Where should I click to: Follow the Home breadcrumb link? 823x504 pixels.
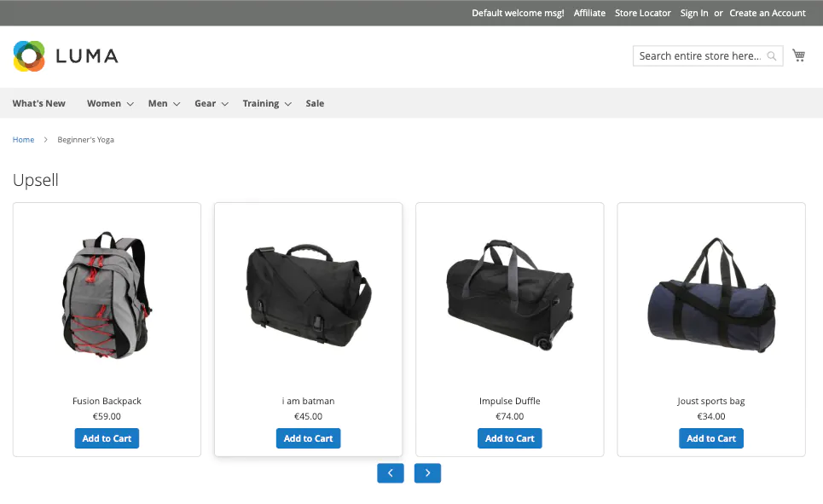pos(23,140)
